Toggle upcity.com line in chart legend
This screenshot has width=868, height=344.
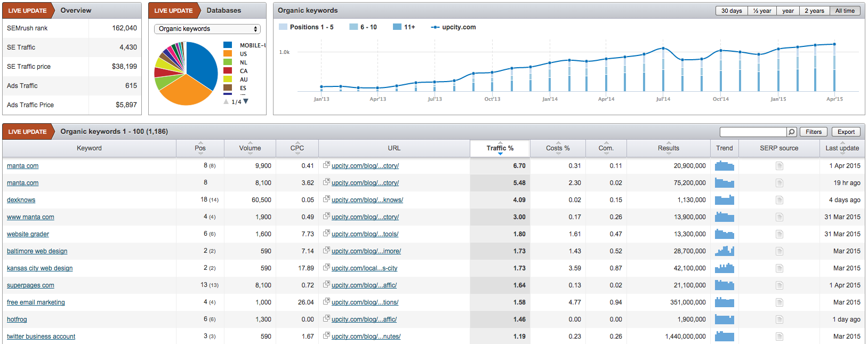tap(453, 27)
